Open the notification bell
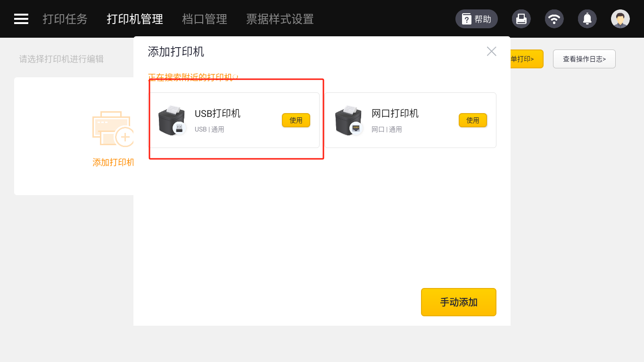 tap(587, 19)
